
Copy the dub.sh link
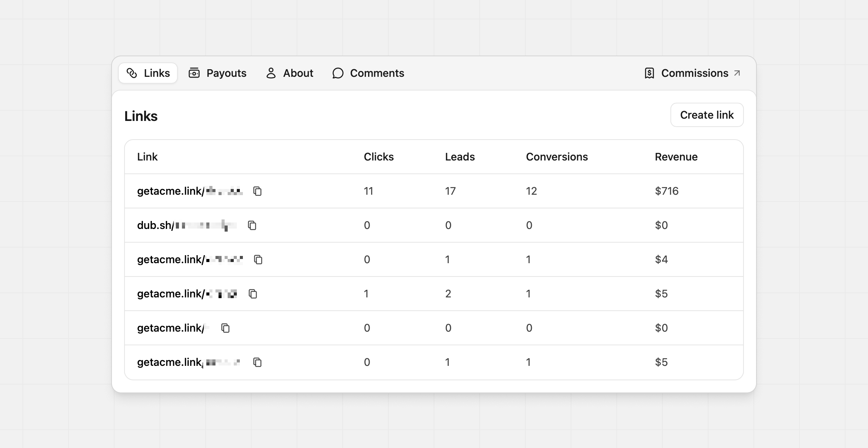click(x=252, y=225)
